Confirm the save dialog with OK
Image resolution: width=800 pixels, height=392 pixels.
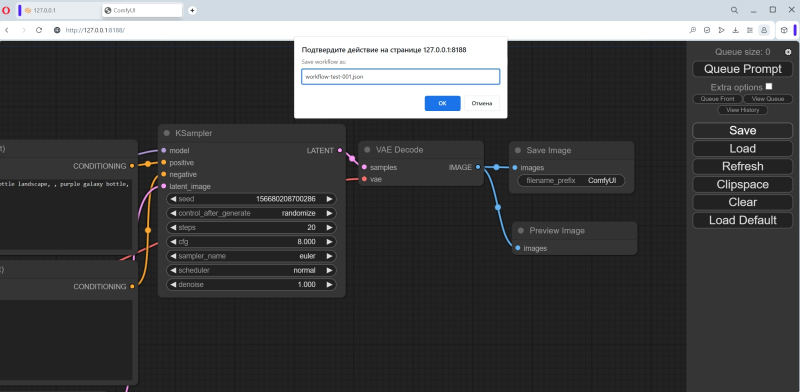click(442, 103)
